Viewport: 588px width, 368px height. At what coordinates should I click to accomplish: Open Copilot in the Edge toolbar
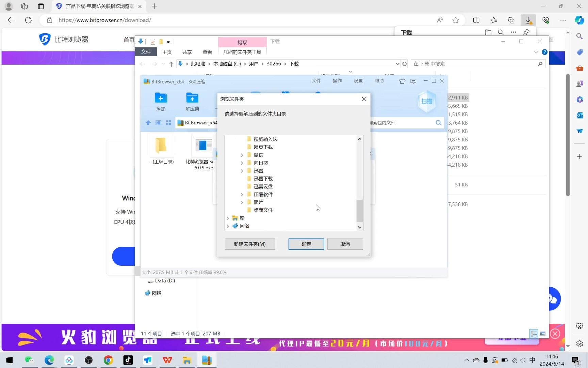(579, 20)
